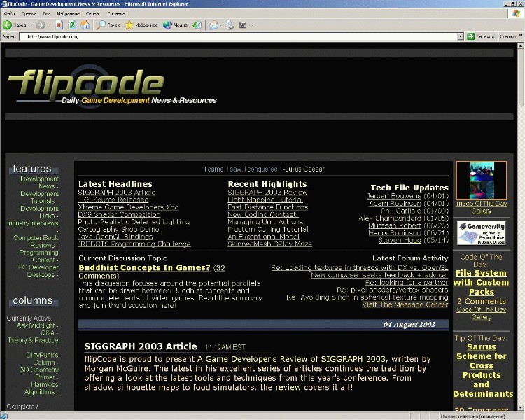Screen dimensions: 525x420
Task: Expand the Forward button history dropdown
Action: (x=49, y=24)
